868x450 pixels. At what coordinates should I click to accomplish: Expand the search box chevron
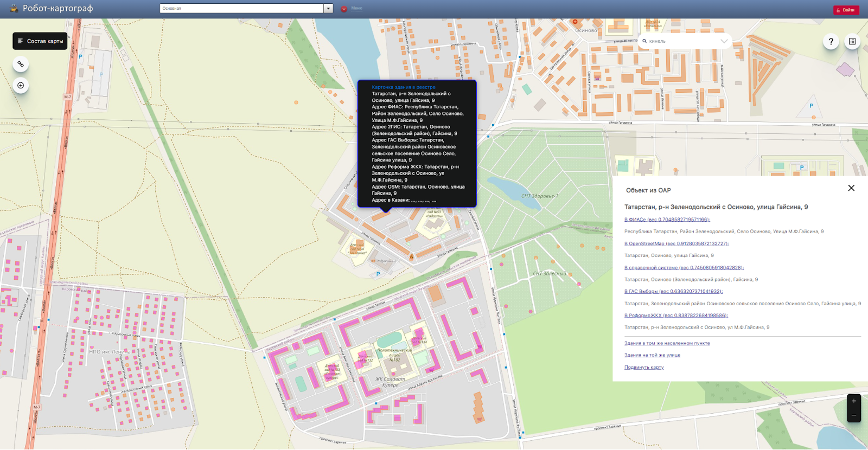pos(724,41)
